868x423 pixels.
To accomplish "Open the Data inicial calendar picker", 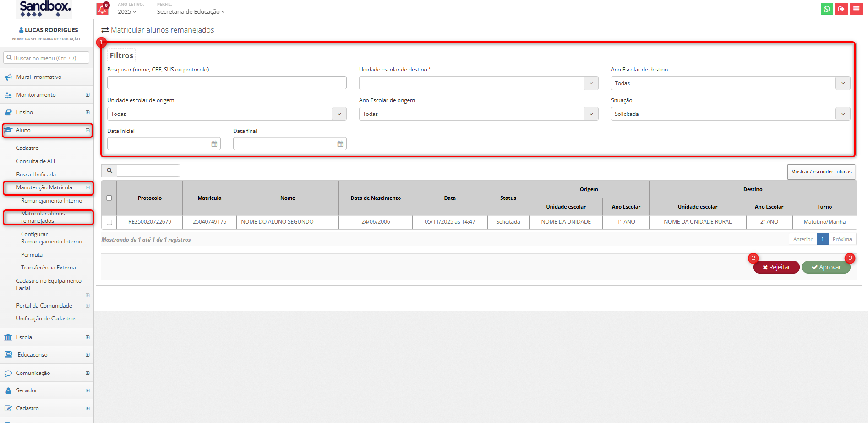I will click(214, 144).
